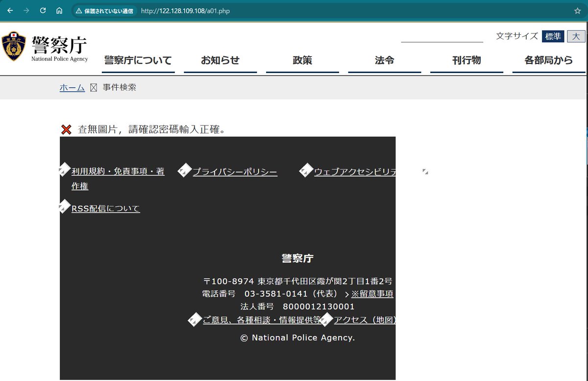Open the ※留意事項 link
The height and width of the screenshot is (381, 588).
372,294
